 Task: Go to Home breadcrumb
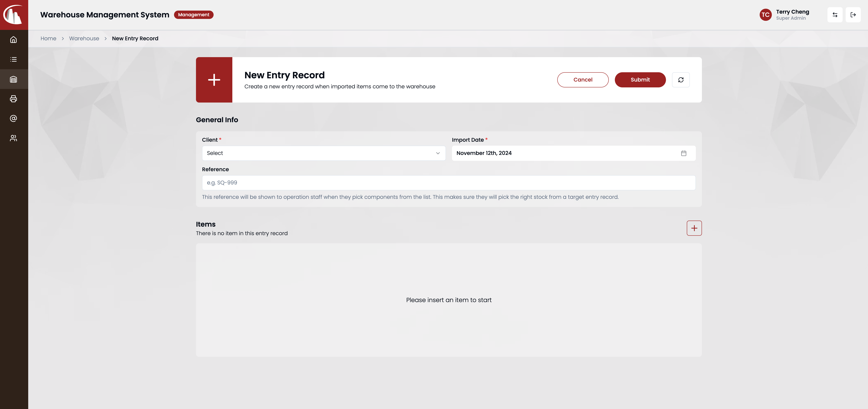pos(48,38)
